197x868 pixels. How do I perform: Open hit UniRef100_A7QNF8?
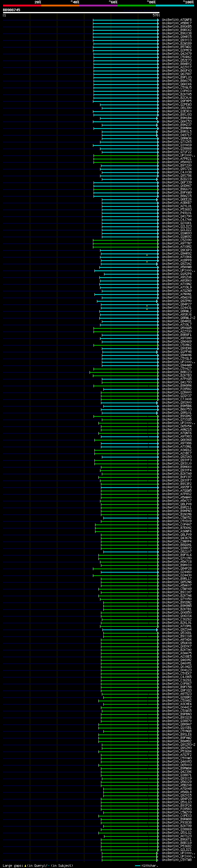click(177, 20)
